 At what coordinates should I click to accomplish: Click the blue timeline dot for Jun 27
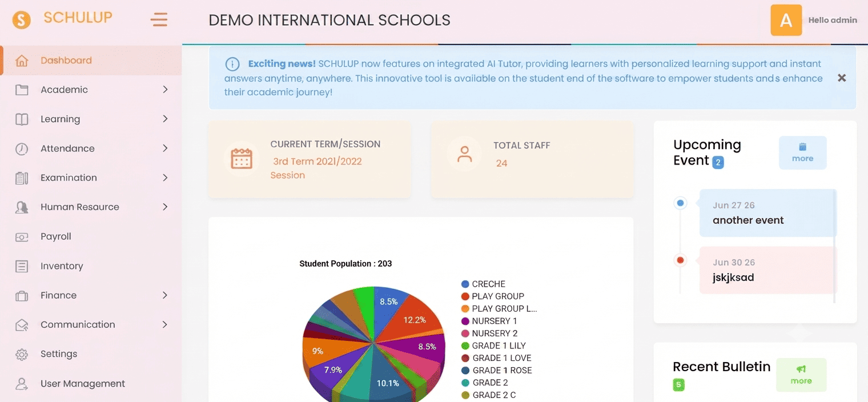680,203
